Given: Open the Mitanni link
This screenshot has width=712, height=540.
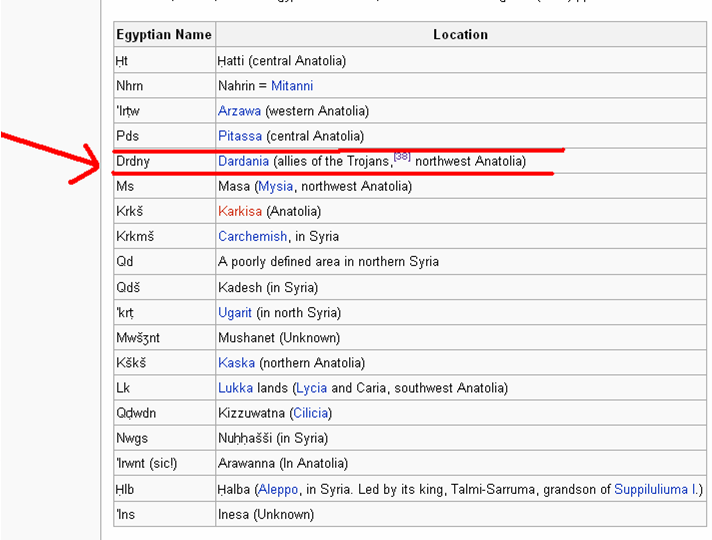Looking at the screenshot, I should pyautogui.click(x=292, y=85).
